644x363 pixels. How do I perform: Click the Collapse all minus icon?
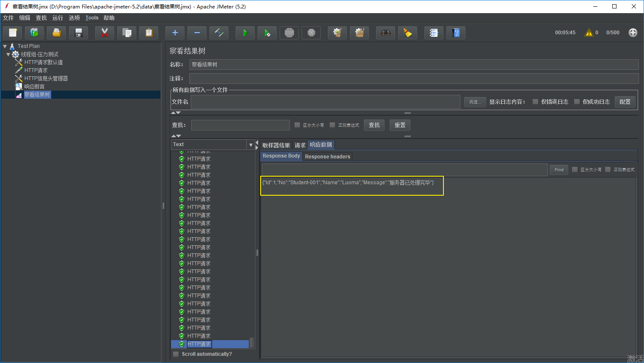click(x=197, y=33)
